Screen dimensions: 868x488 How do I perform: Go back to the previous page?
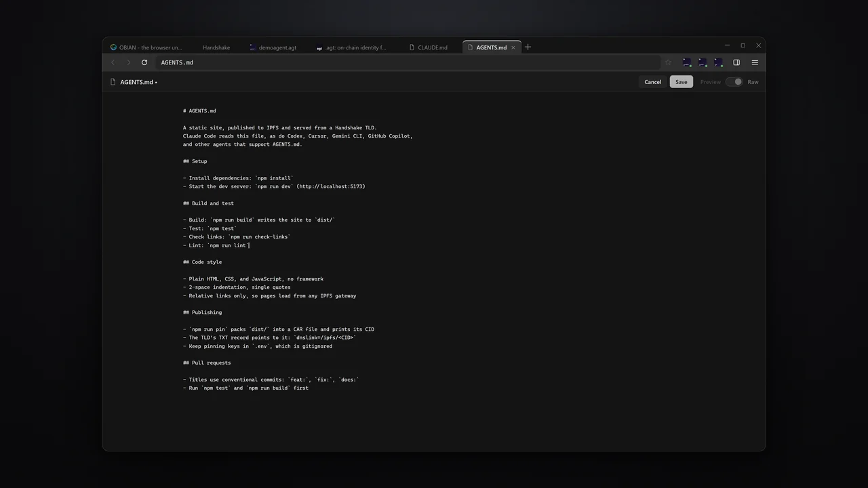pos(113,62)
